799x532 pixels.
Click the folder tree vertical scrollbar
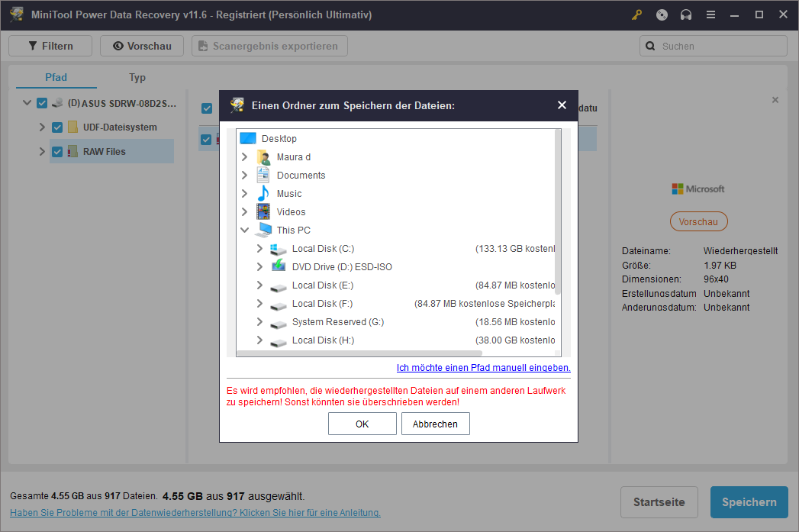pyautogui.click(x=558, y=214)
